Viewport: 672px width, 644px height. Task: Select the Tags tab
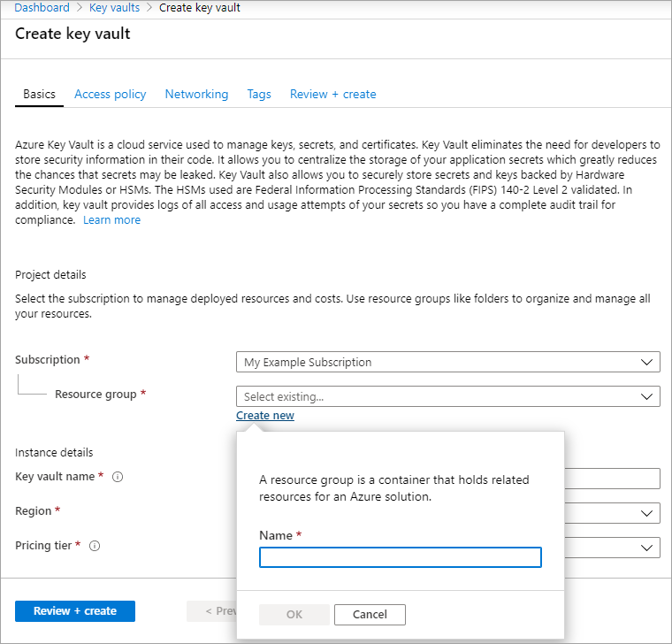click(x=259, y=94)
